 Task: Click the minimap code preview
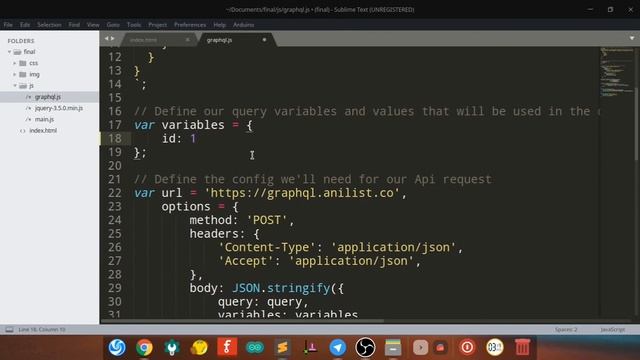pyautogui.click(x=616, y=73)
